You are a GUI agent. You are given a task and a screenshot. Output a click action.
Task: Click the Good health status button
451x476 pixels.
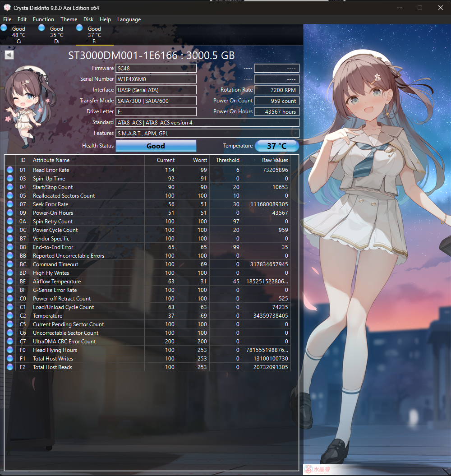click(x=156, y=146)
